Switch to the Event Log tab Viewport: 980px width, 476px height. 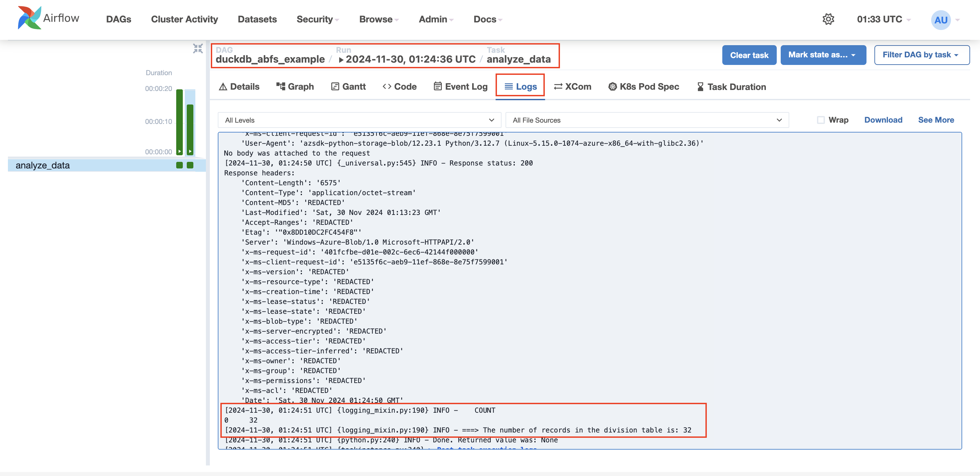click(x=461, y=87)
